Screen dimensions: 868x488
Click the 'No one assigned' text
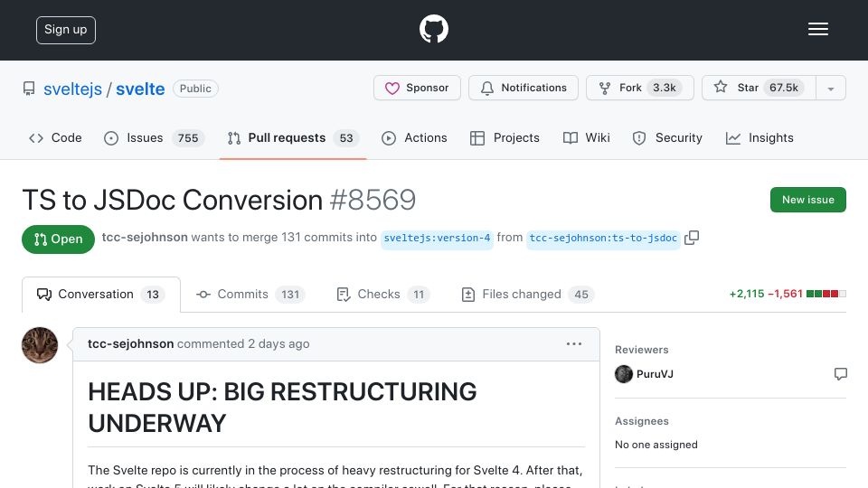pyautogui.click(x=656, y=445)
